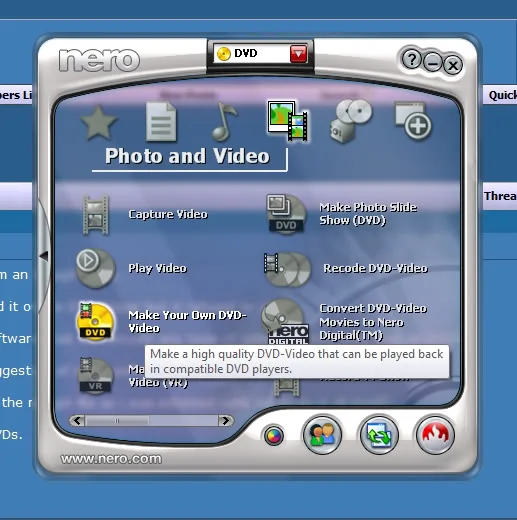
Task: Click the Nero Digital convert icon
Action: [x=285, y=321]
